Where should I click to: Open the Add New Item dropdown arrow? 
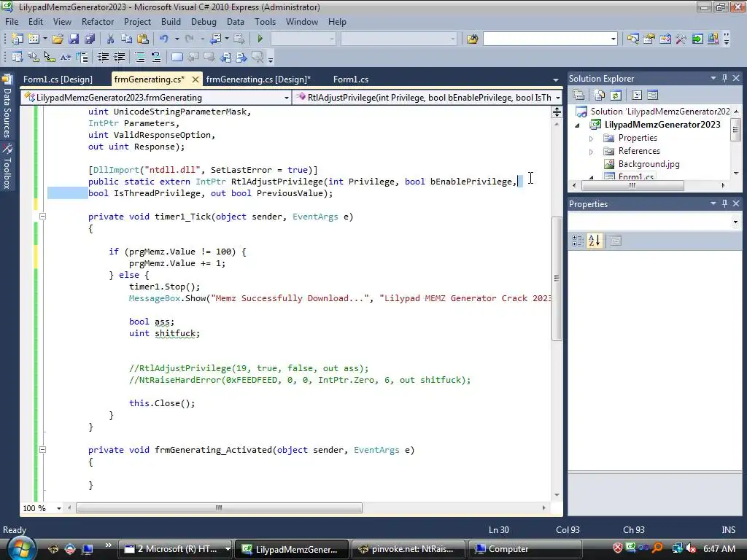pos(45,39)
